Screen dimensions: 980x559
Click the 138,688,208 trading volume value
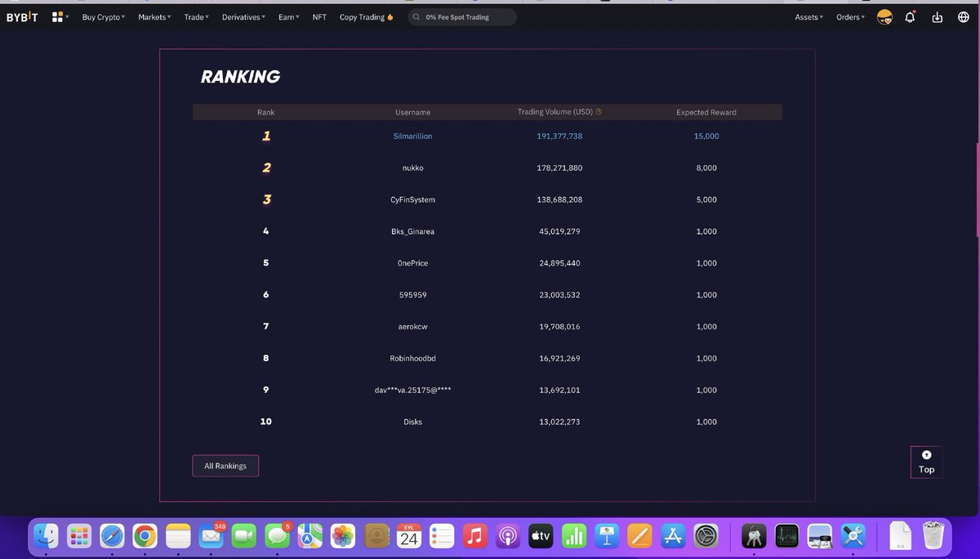559,200
